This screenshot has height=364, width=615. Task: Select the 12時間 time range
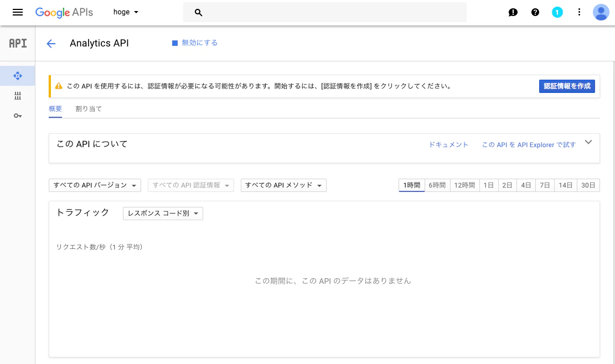point(464,185)
